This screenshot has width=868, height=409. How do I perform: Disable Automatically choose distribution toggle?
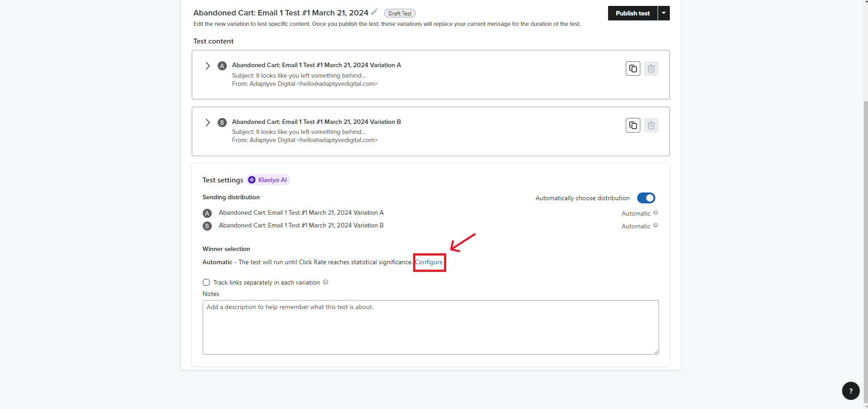(646, 198)
